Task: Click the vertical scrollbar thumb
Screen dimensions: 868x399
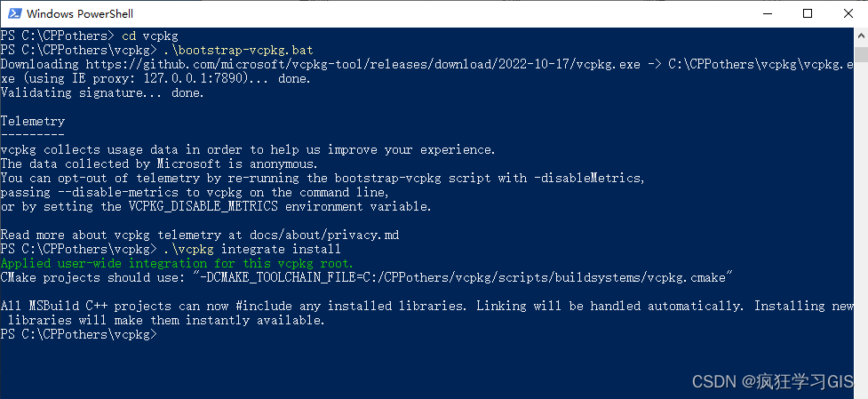Action: [x=861, y=55]
